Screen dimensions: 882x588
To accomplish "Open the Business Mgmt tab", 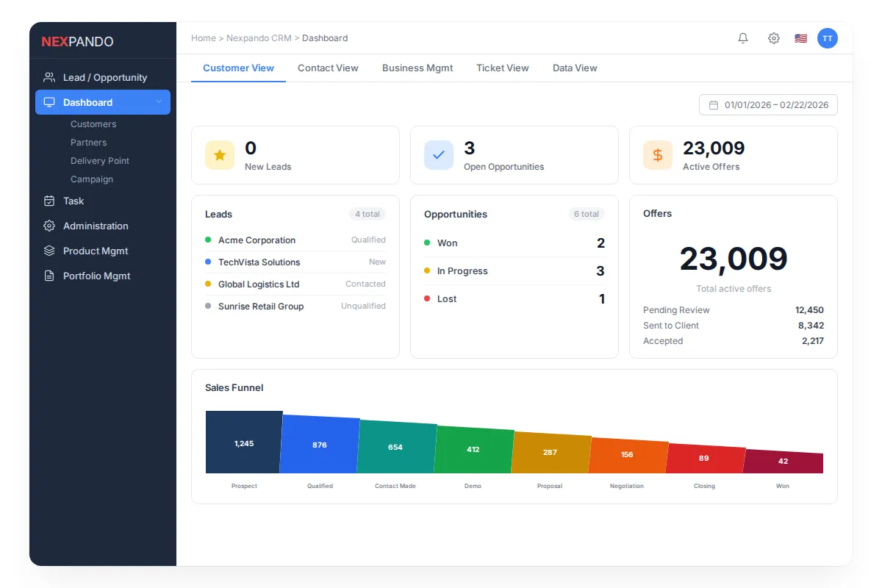I will [x=417, y=68].
